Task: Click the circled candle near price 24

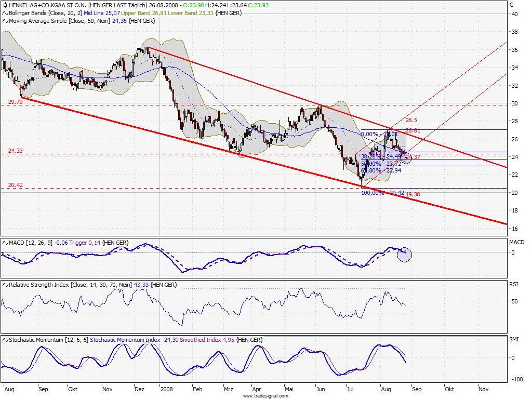Action: click(x=406, y=157)
